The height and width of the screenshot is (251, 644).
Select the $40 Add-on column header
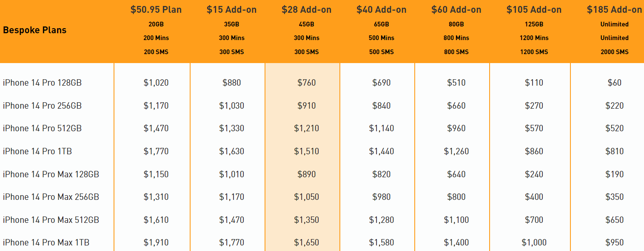(x=381, y=10)
